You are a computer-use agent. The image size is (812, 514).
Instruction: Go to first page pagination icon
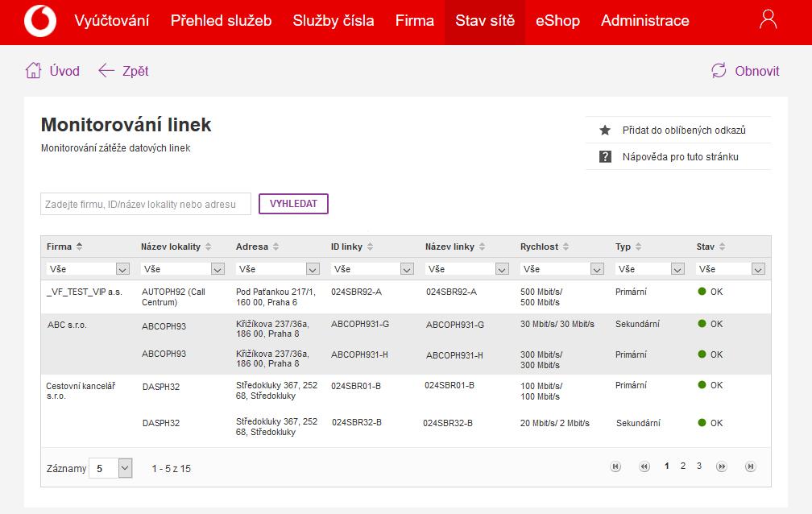(x=615, y=466)
